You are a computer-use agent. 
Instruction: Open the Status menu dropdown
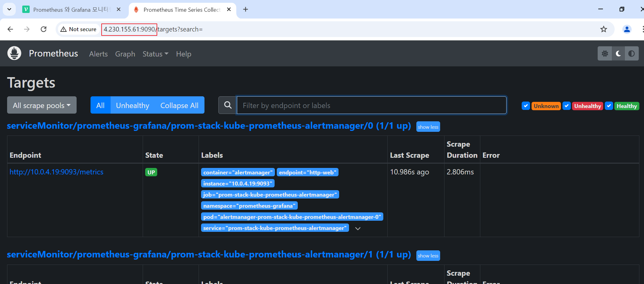click(155, 54)
